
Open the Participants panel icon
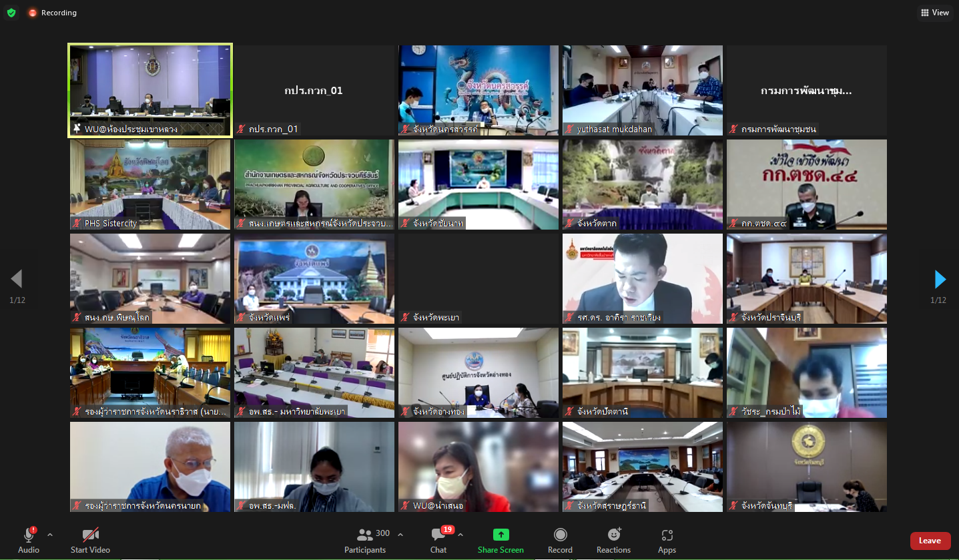pyautogui.click(x=365, y=535)
